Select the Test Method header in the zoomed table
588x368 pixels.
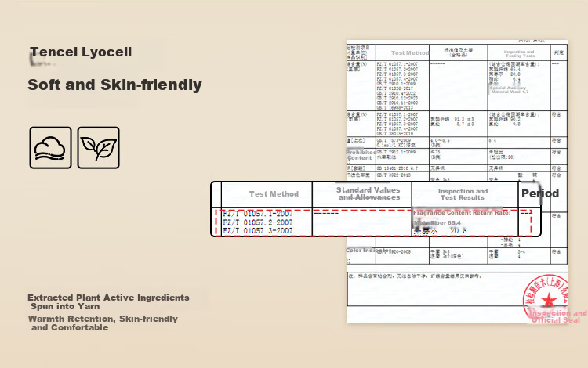click(x=274, y=194)
